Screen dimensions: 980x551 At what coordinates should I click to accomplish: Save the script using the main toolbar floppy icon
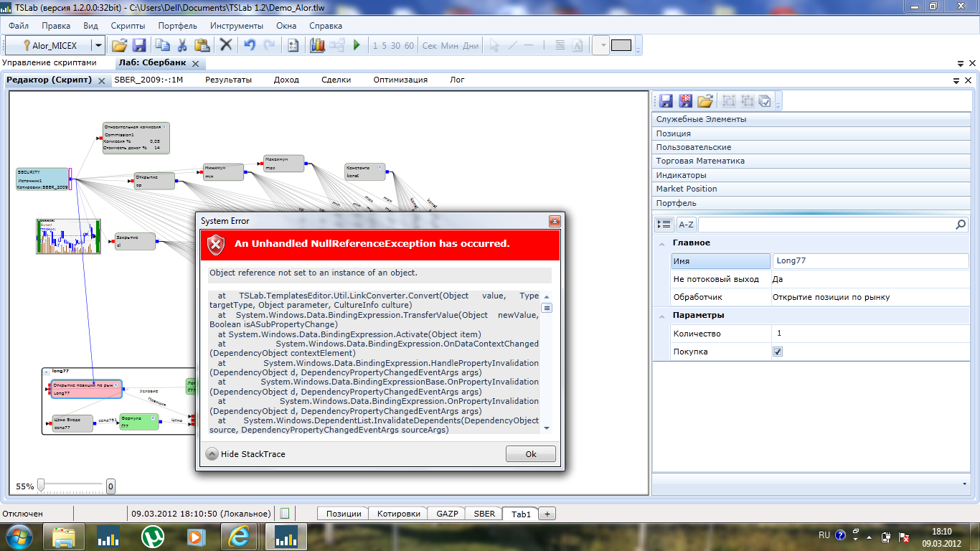click(139, 45)
